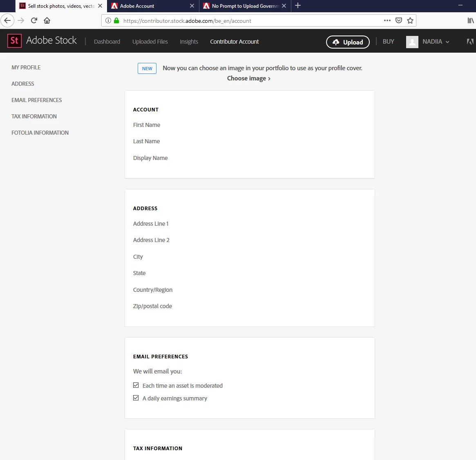This screenshot has width=476, height=460.
Task: Click the First Name label
Action: (147, 125)
